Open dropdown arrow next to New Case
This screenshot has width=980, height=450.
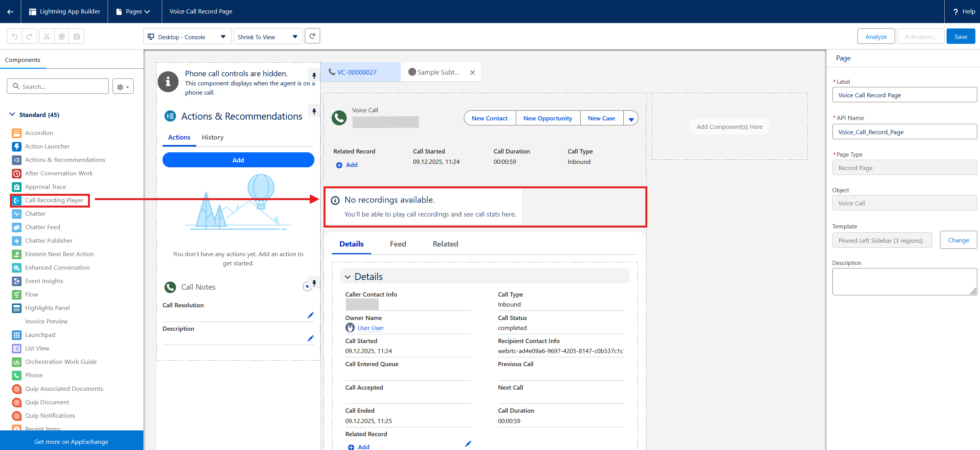click(x=631, y=119)
